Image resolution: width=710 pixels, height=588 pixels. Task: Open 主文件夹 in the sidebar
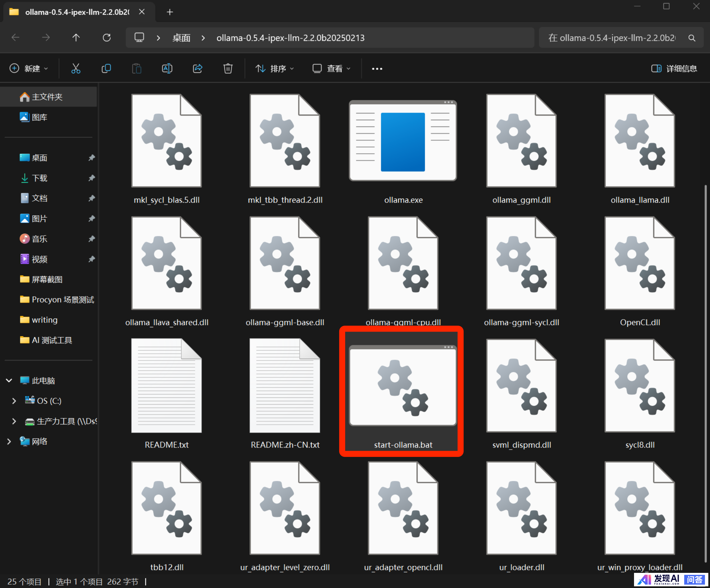pos(49,97)
